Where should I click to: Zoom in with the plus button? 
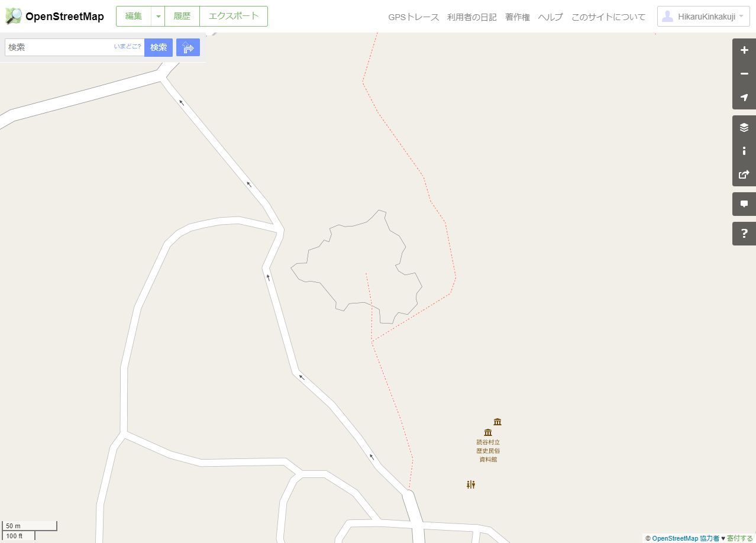[x=744, y=50]
